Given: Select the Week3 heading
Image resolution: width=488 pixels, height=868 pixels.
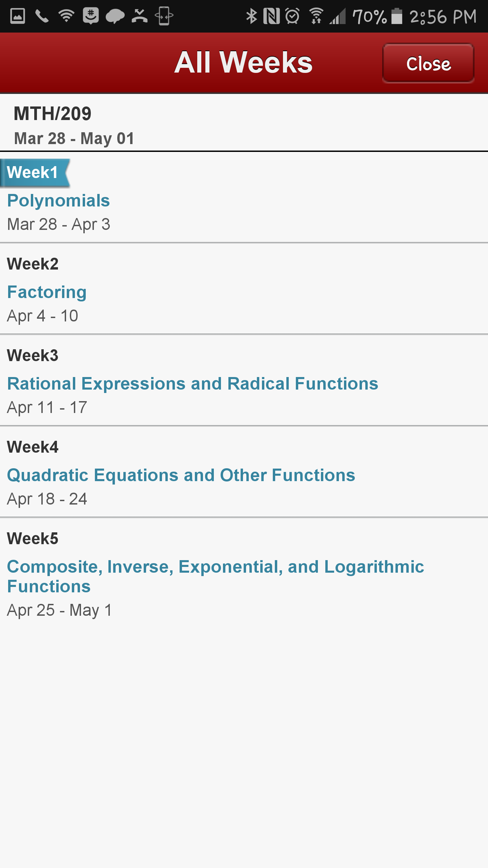Looking at the screenshot, I should point(33,355).
